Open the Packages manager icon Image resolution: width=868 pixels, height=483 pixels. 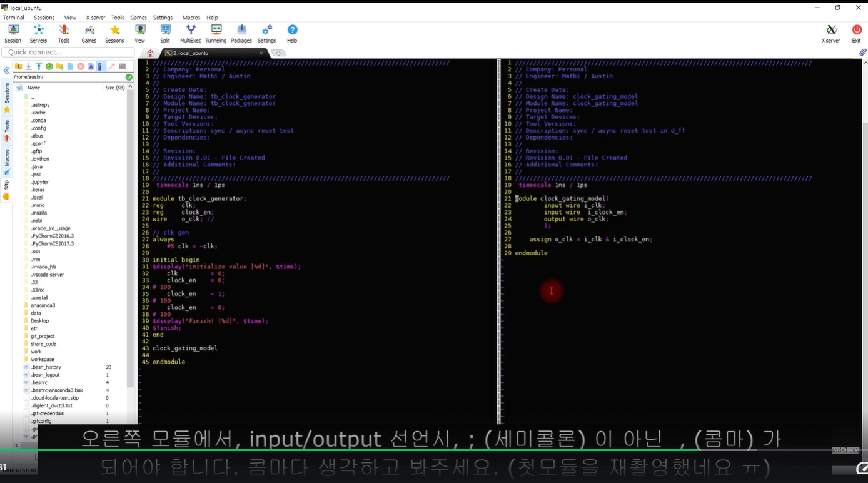tap(241, 34)
